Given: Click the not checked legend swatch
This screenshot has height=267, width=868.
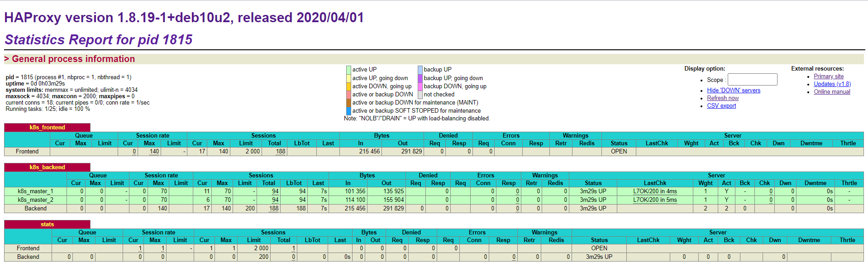Looking at the screenshot, I should 420,94.
